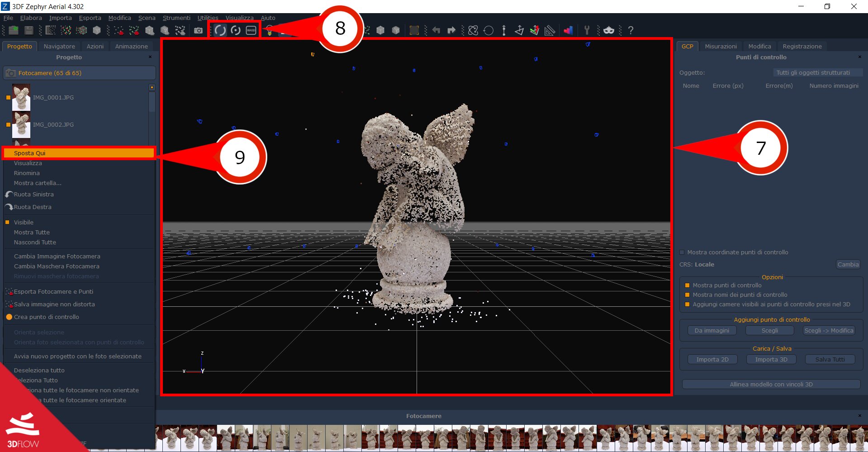Open the Oggetto dropdown showing Tutti gli oggetti strutturati
The image size is (868, 452).
[817, 72]
